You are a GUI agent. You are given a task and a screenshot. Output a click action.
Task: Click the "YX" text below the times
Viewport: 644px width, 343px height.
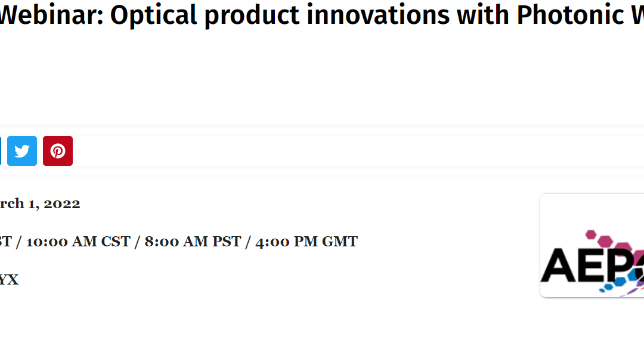point(8,280)
